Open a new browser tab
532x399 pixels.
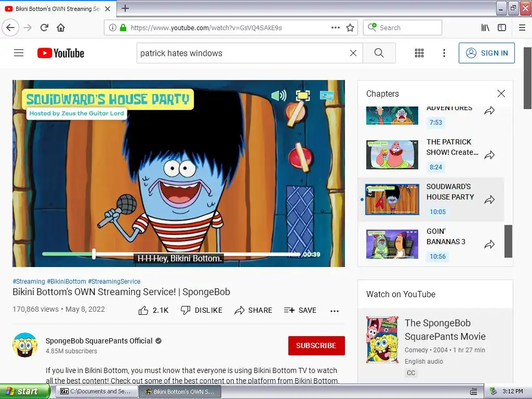pyautogui.click(x=125, y=8)
